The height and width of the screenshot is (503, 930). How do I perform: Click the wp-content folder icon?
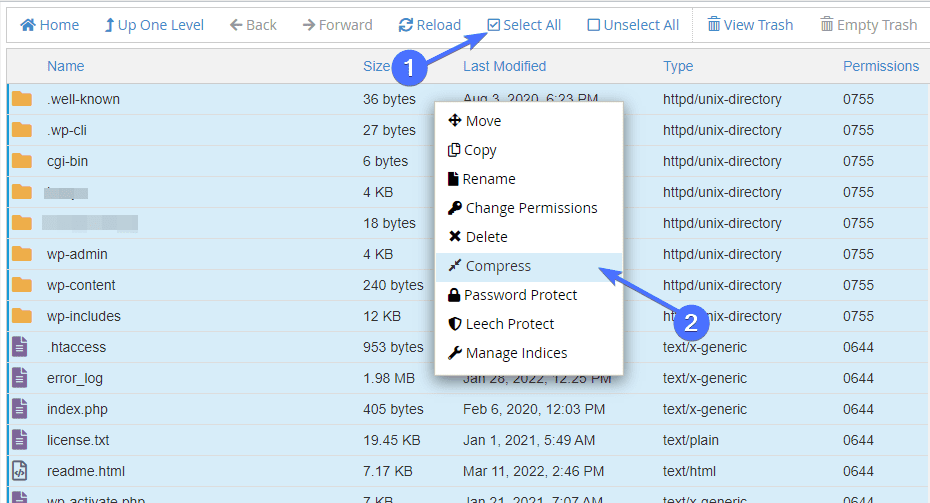(x=22, y=285)
